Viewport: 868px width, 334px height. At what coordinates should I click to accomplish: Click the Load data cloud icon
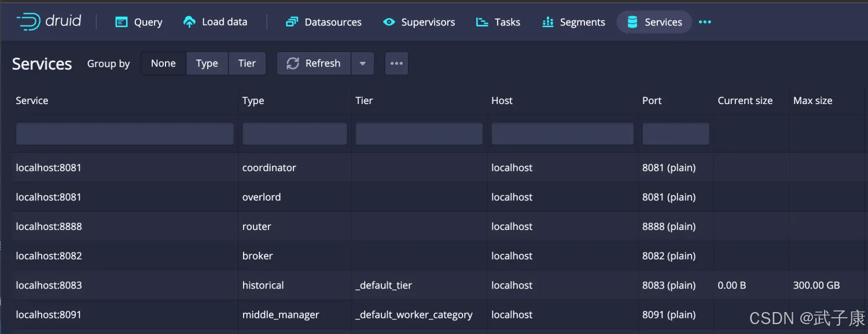pyautogui.click(x=189, y=22)
